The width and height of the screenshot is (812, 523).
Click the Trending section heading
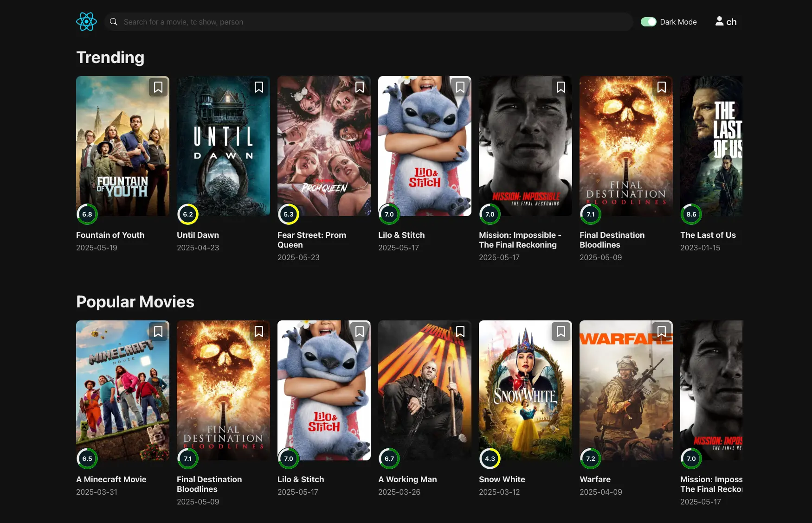110,57
